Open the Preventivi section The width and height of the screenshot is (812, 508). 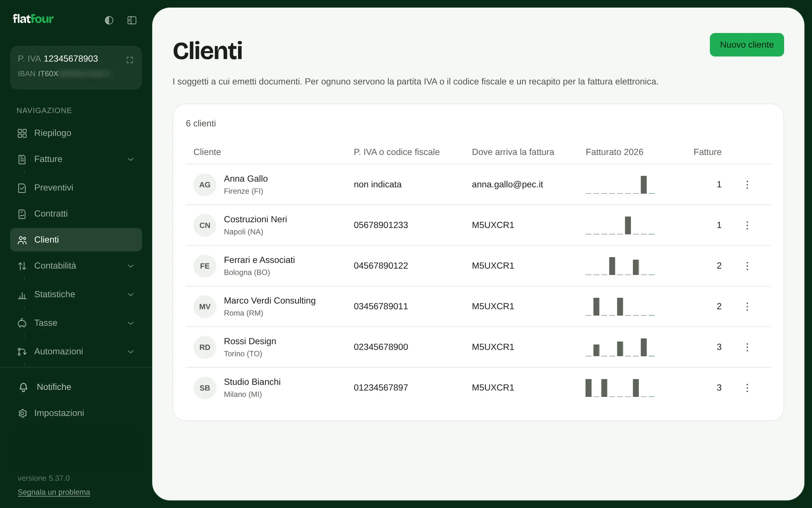pos(76,188)
